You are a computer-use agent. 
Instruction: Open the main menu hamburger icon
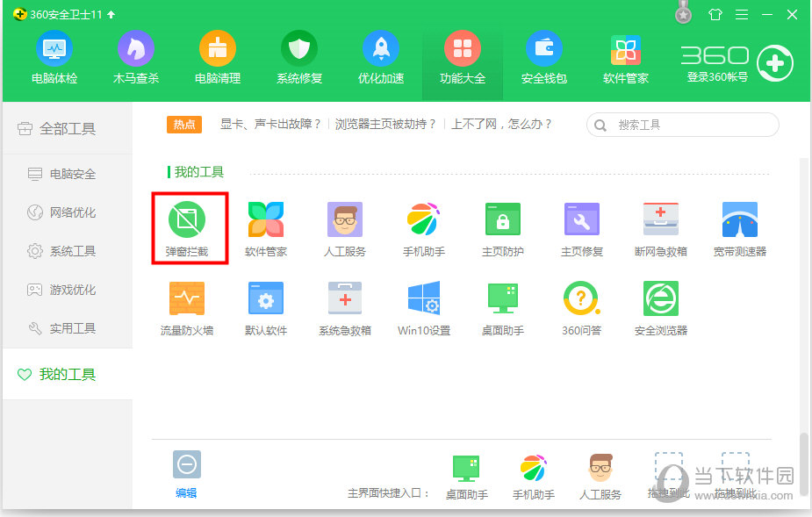pos(742,15)
